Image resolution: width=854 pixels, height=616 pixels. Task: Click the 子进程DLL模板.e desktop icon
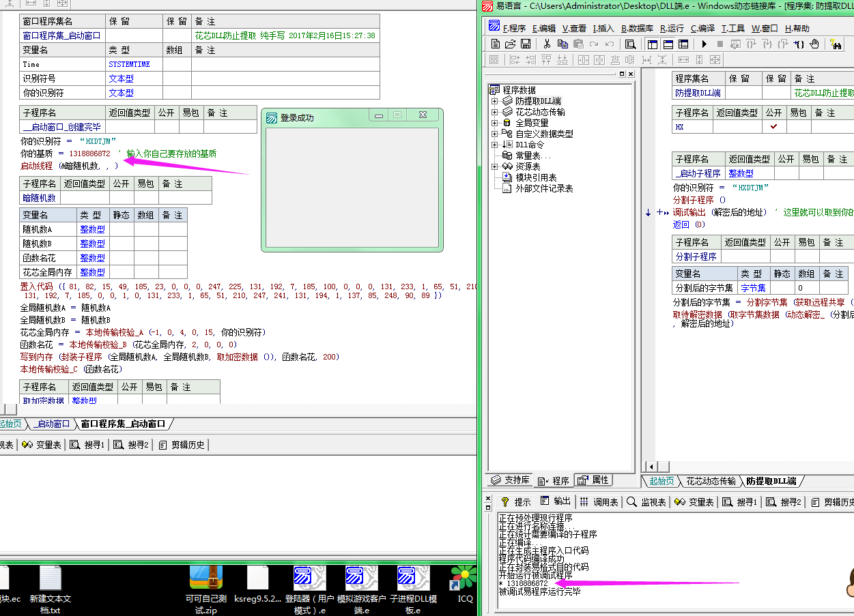[414, 589]
